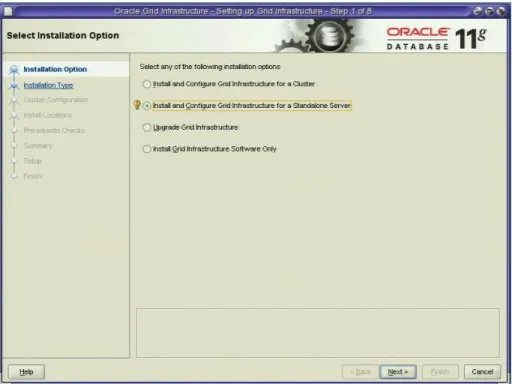Minimize the installer window
The width and height of the screenshot is (512, 384).
(x=478, y=11)
